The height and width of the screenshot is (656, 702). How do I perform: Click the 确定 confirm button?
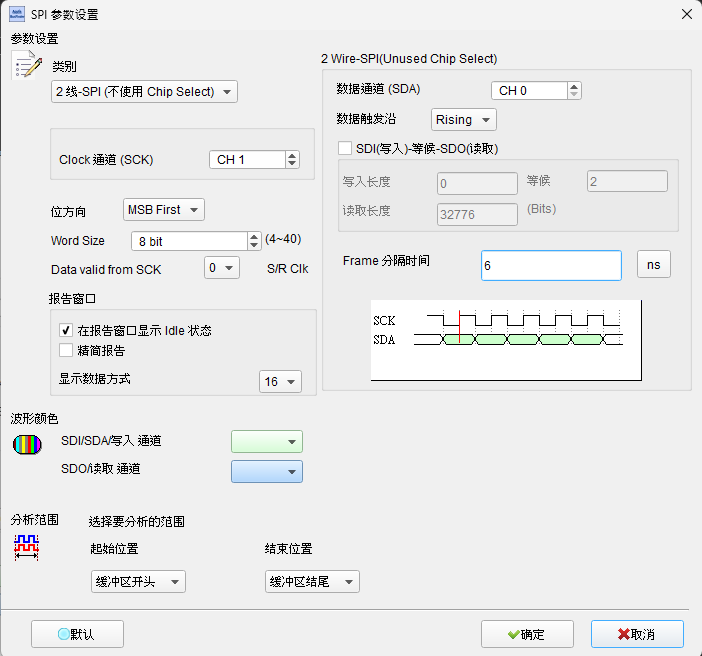click(527, 634)
